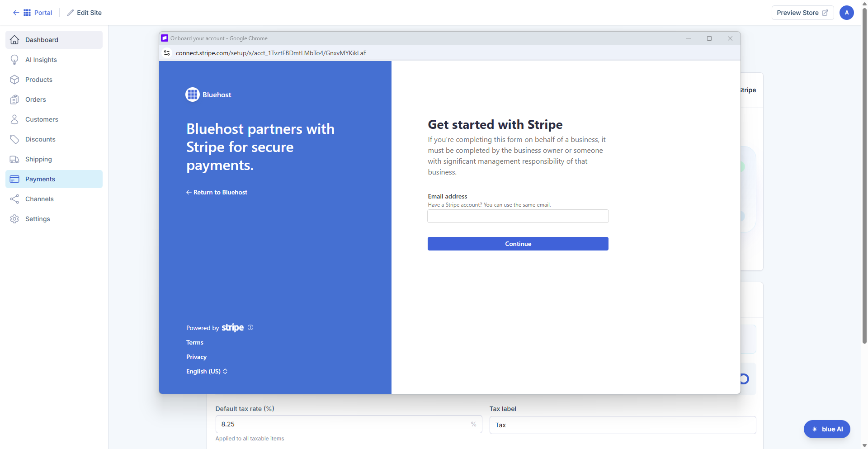Viewport: 868px width, 449px height.
Task: Click the Payments card icon
Action: pos(14,179)
